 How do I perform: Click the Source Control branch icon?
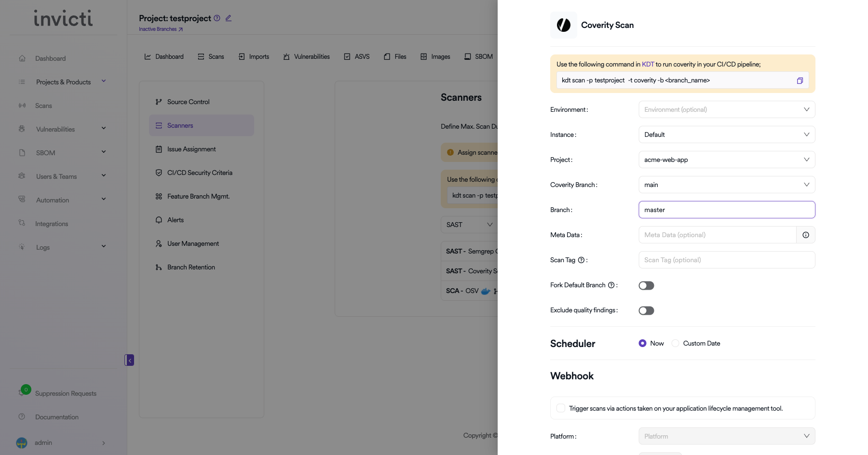pyautogui.click(x=159, y=102)
